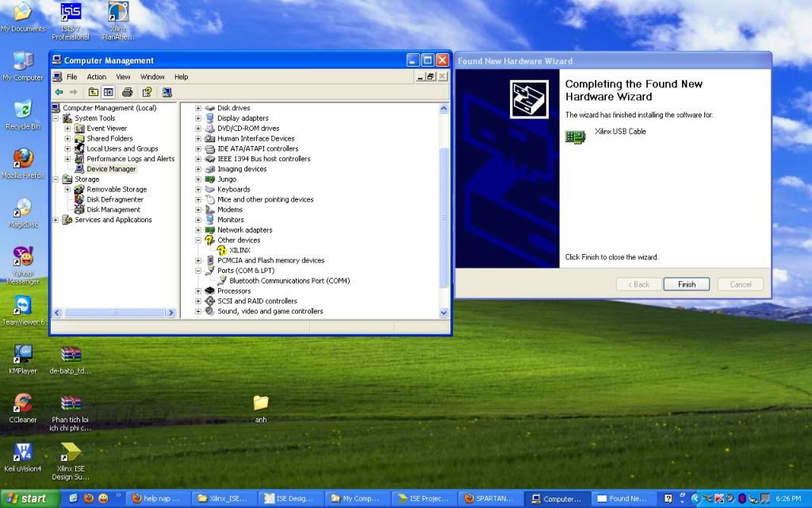Expand the Display adapters node
The image size is (812, 508).
click(x=198, y=118)
